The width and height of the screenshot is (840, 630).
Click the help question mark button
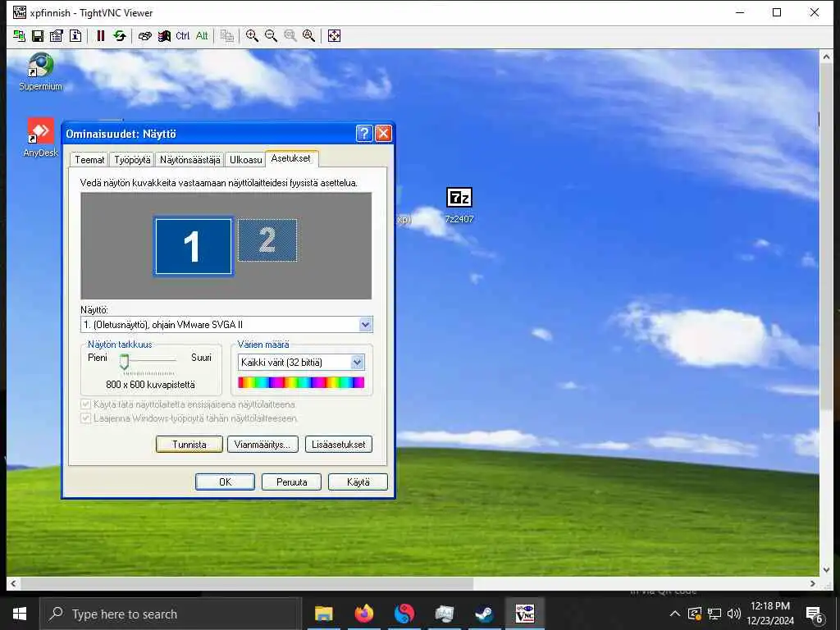[364, 134]
